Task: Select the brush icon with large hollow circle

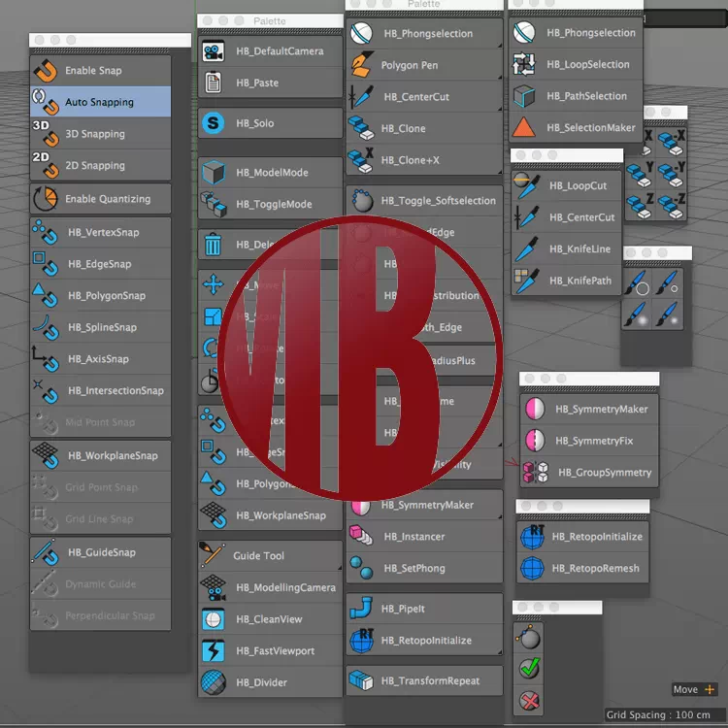Action: click(x=637, y=282)
